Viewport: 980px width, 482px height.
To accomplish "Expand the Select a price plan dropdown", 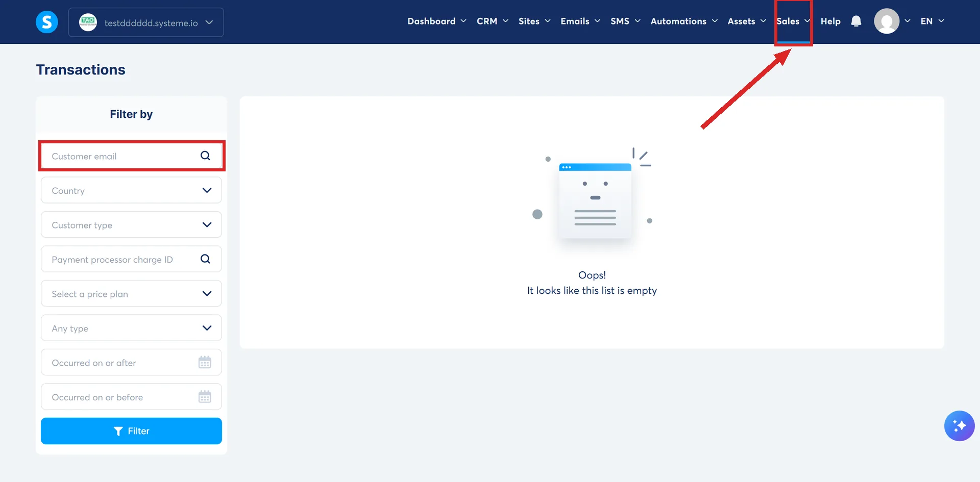I will (x=131, y=294).
